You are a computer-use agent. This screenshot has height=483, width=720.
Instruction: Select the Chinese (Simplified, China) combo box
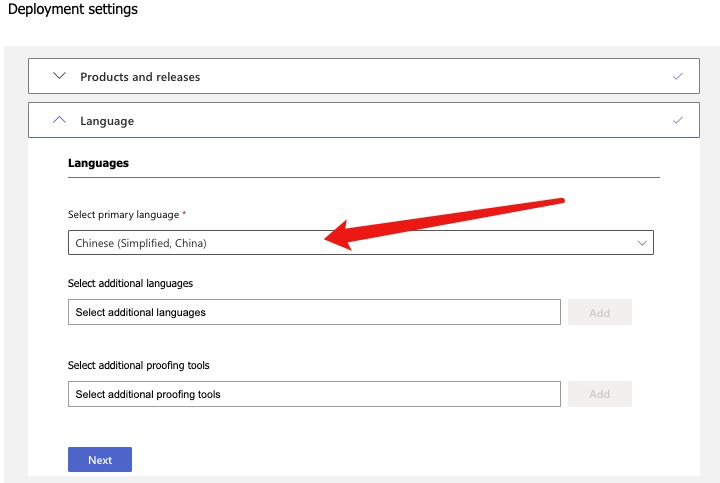click(x=360, y=242)
